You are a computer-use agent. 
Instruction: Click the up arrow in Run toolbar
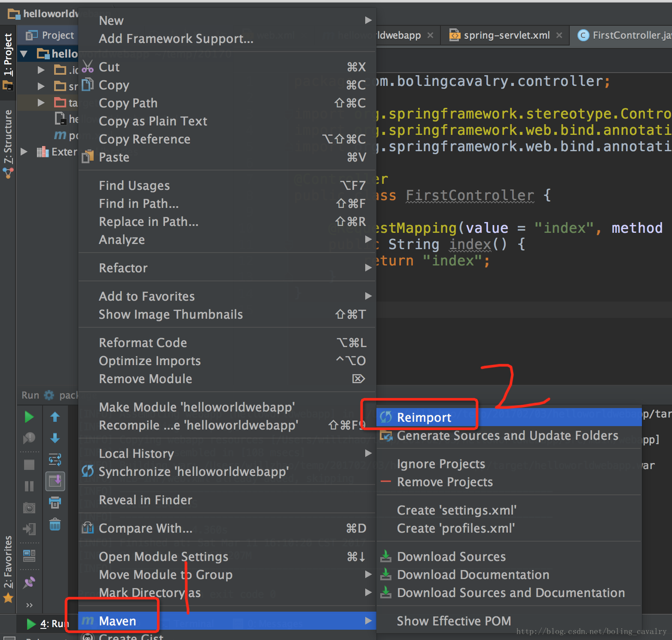click(x=55, y=417)
